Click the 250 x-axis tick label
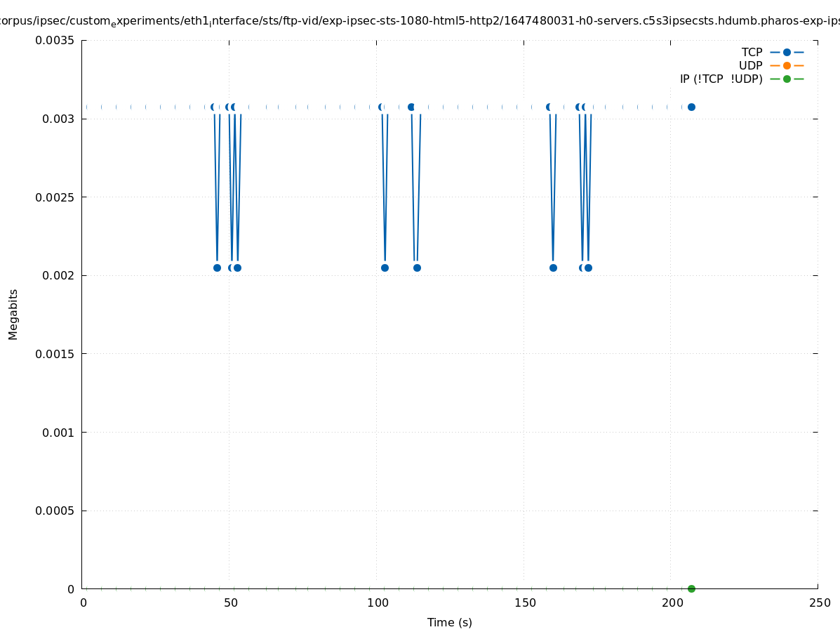 pos(819,603)
